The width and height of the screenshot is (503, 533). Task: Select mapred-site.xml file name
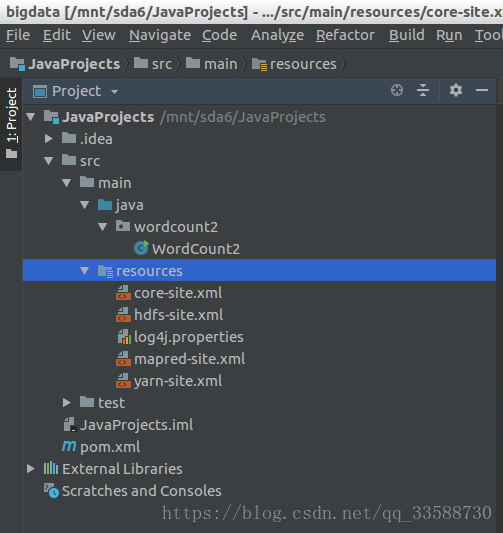tap(189, 359)
